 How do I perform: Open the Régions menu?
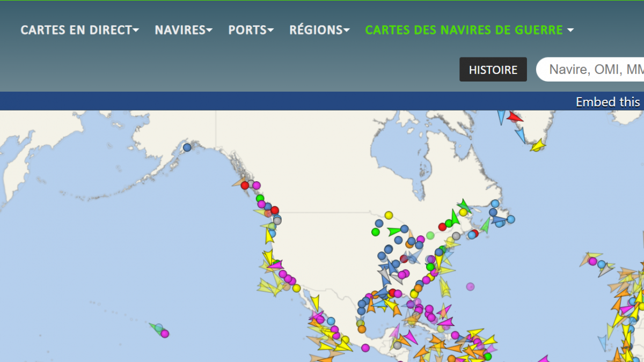click(319, 30)
